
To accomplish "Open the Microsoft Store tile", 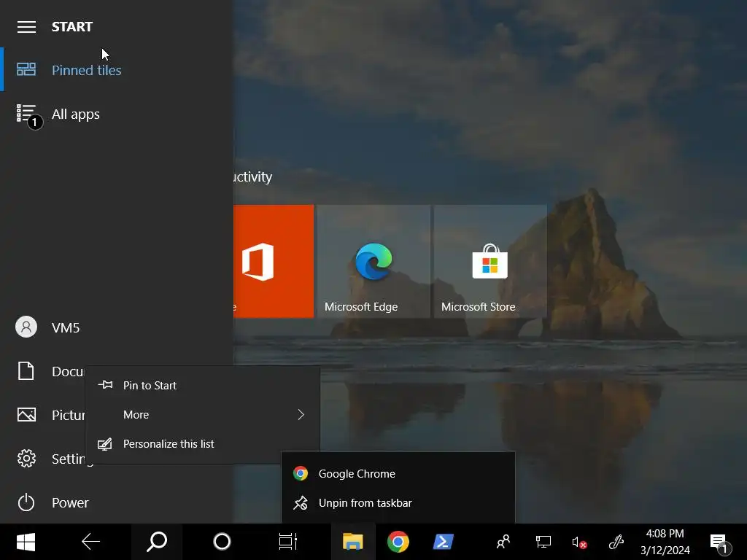I will [490, 261].
